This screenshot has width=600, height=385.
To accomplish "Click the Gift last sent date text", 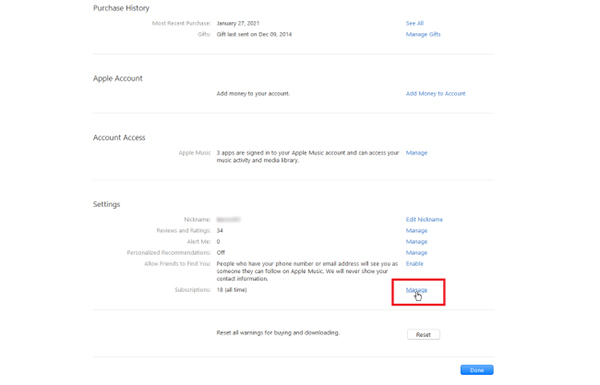I will pos(254,34).
